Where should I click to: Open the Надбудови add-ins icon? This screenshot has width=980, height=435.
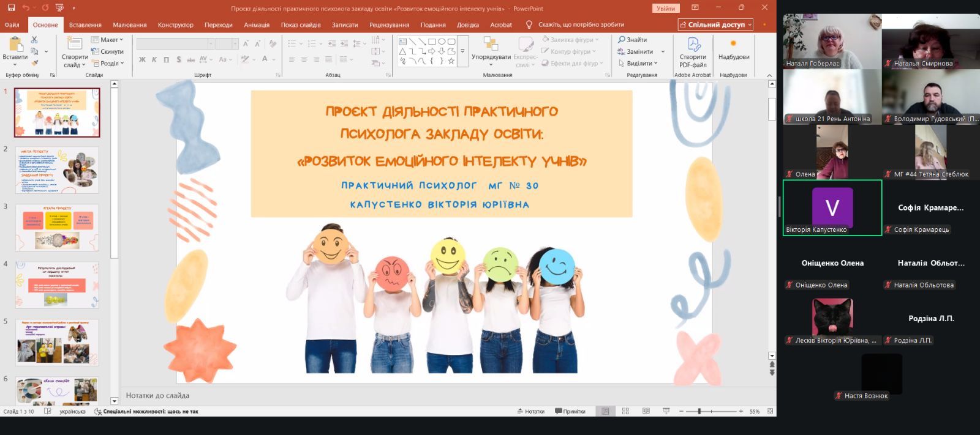pyautogui.click(x=733, y=50)
